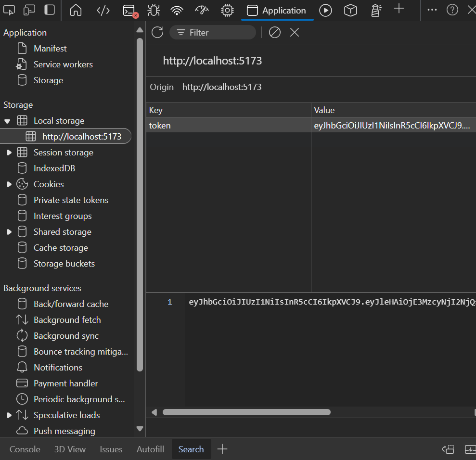
Task: Open the Network wifi icon panel
Action: [178, 10]
